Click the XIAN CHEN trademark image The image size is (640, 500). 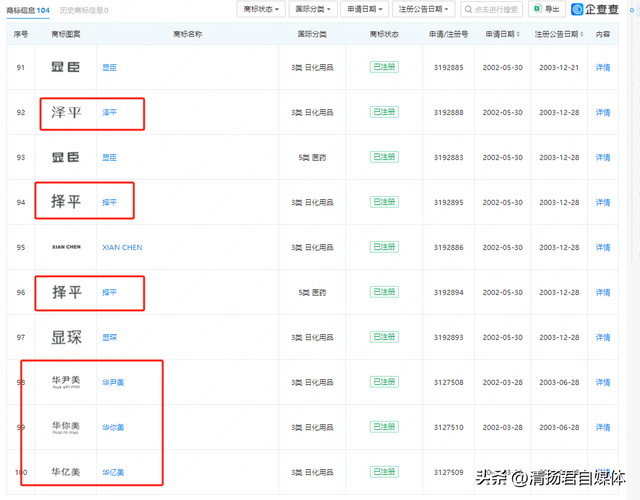[x=66, y=247]
